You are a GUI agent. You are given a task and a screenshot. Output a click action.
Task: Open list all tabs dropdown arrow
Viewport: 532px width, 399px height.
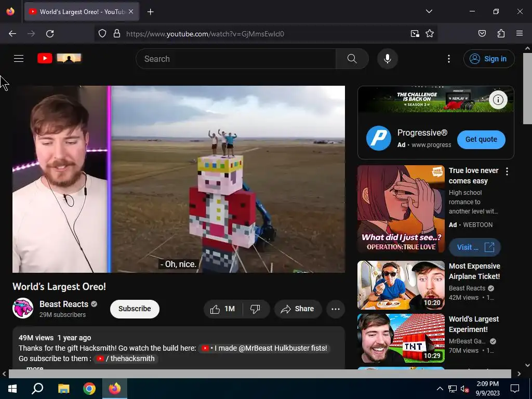pyautogui.click(x=429, y=11)
